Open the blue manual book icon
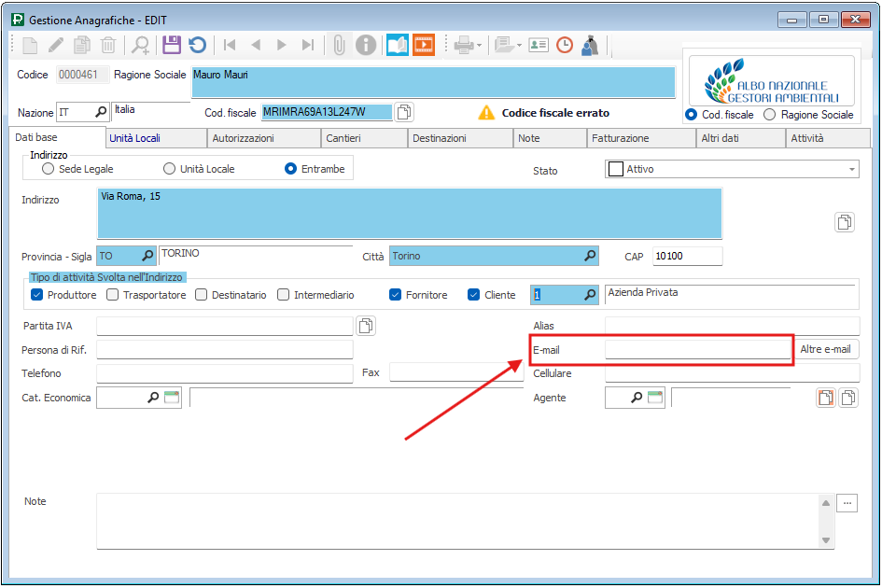The width and height of the screenshot is (882, 588). tap(398, 45)
